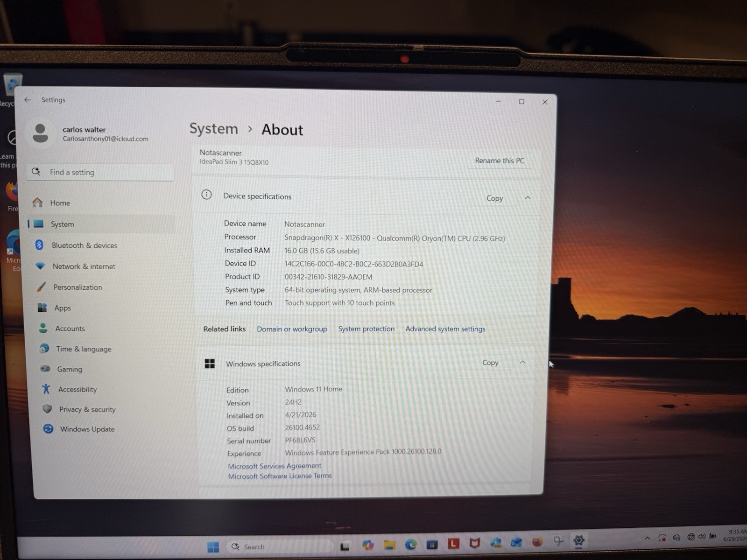Go back with the Settings back arrow

click(28, 100)
